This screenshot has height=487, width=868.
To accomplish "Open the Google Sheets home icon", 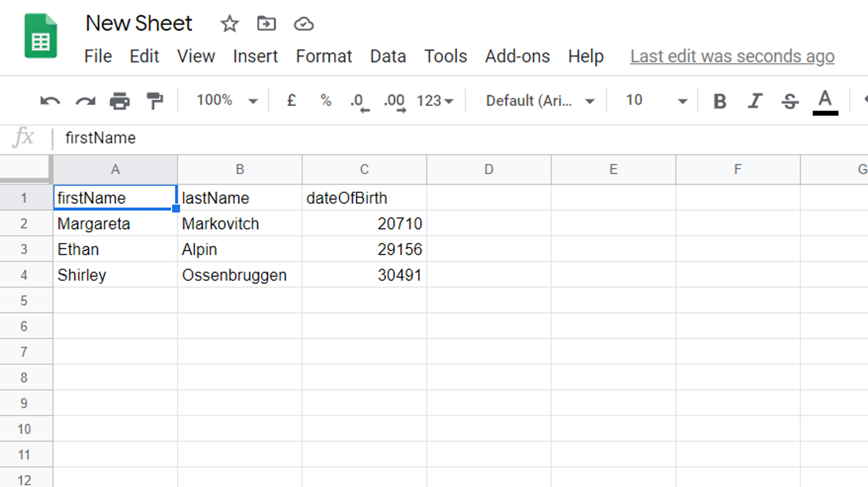I will tap(41, 36).
